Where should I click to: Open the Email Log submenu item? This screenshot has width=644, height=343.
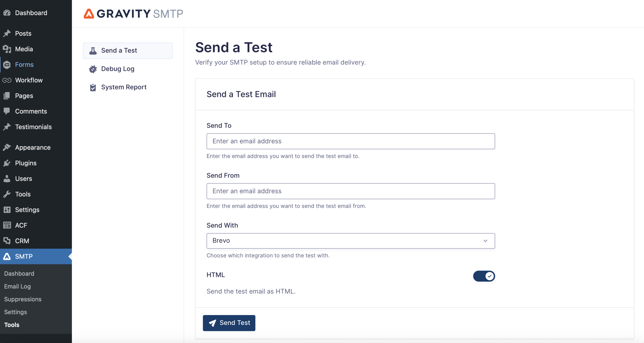(17, 286)
